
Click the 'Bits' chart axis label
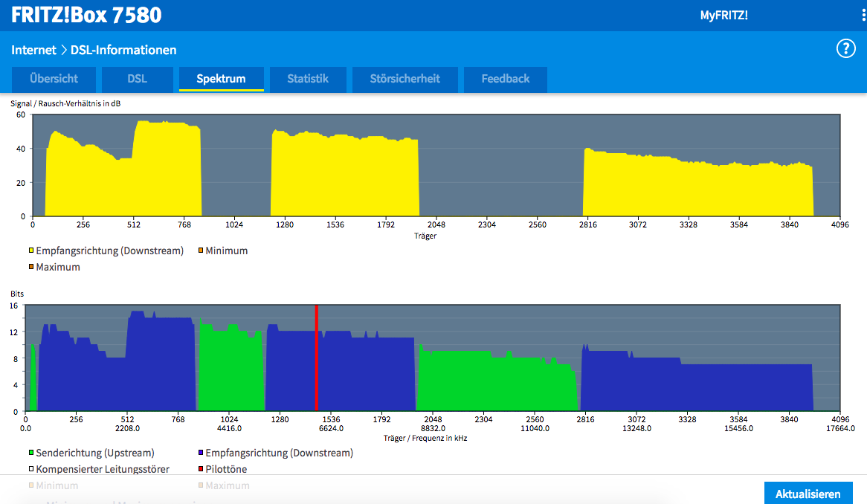(x=17, y=294)
